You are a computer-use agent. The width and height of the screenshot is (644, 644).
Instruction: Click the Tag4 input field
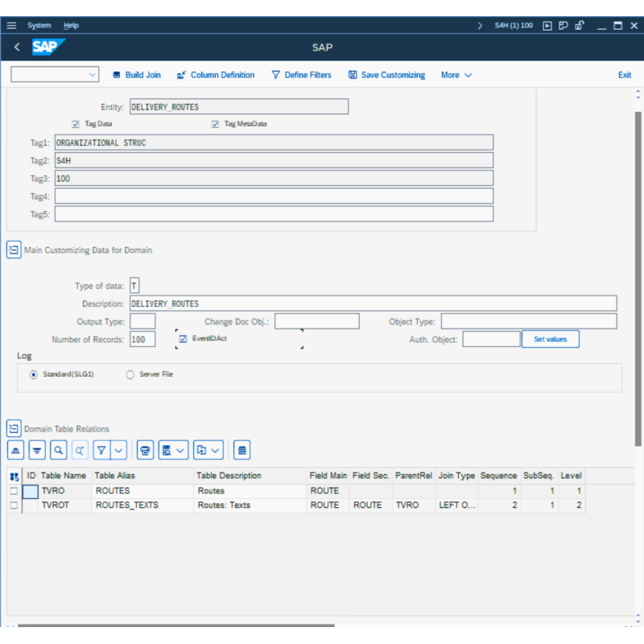[274, 196]
